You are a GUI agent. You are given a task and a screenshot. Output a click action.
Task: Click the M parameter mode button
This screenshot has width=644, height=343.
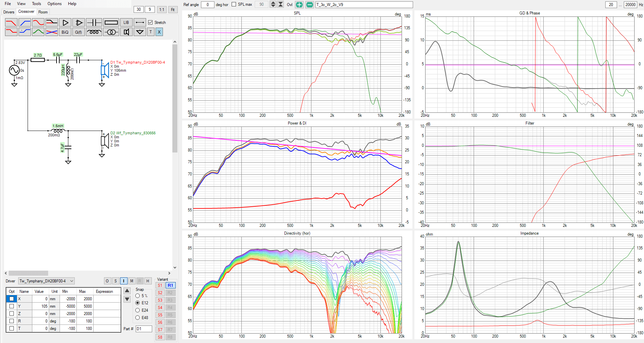132,281
